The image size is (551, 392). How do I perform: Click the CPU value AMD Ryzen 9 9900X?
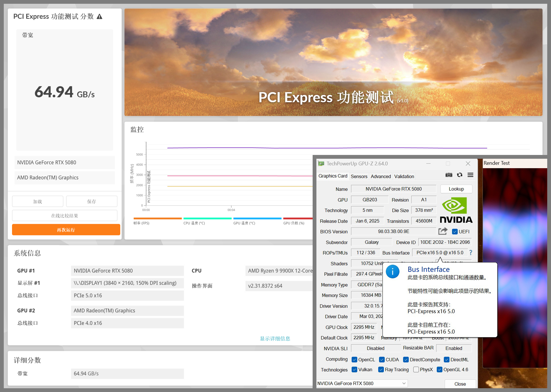[x=279, y=271]
